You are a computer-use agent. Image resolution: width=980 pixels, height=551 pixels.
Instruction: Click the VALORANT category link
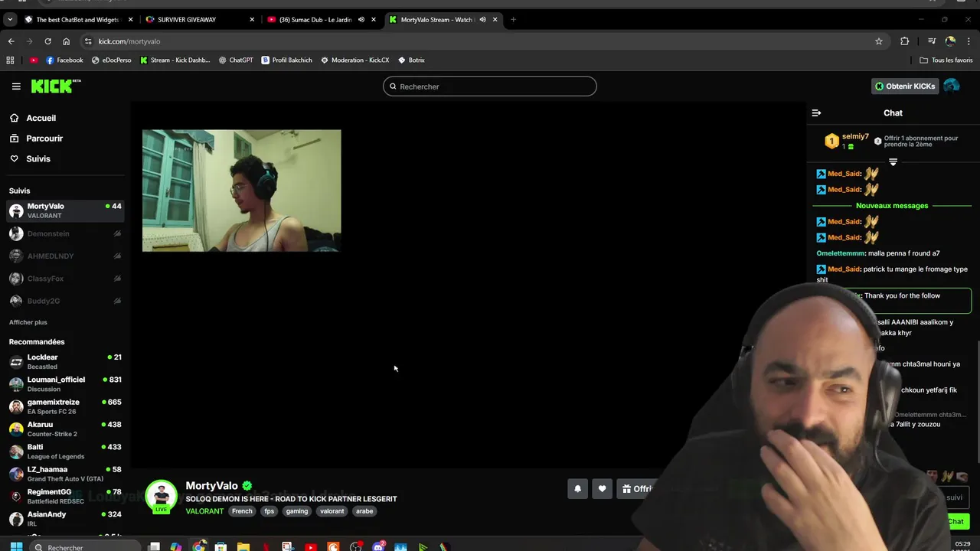204,511
